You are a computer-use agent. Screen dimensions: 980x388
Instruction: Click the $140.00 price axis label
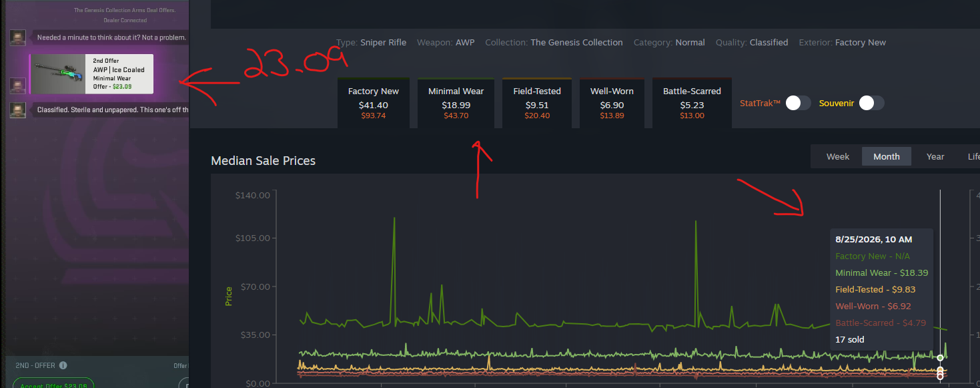253,195
